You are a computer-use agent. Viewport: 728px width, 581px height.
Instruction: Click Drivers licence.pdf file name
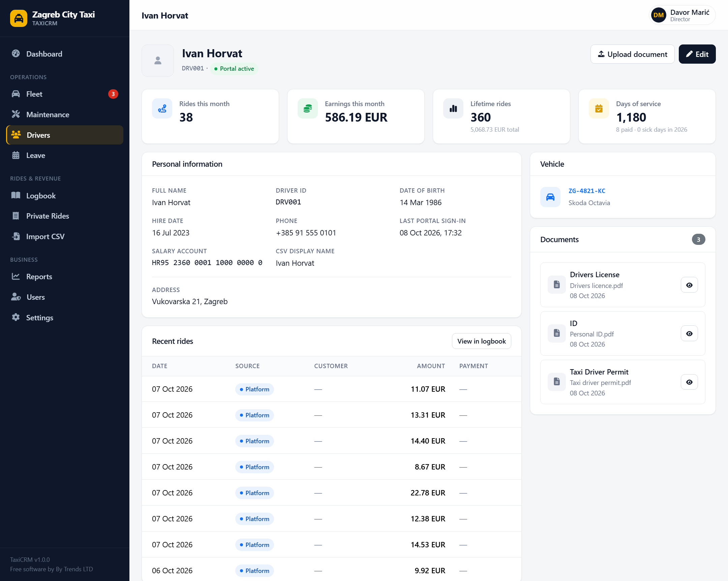coord(596,285)
